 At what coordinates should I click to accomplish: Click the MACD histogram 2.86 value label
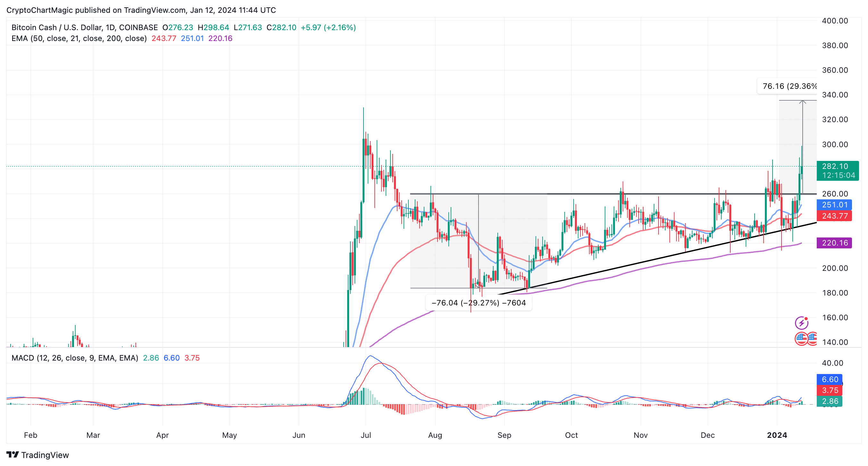point(830,401)
